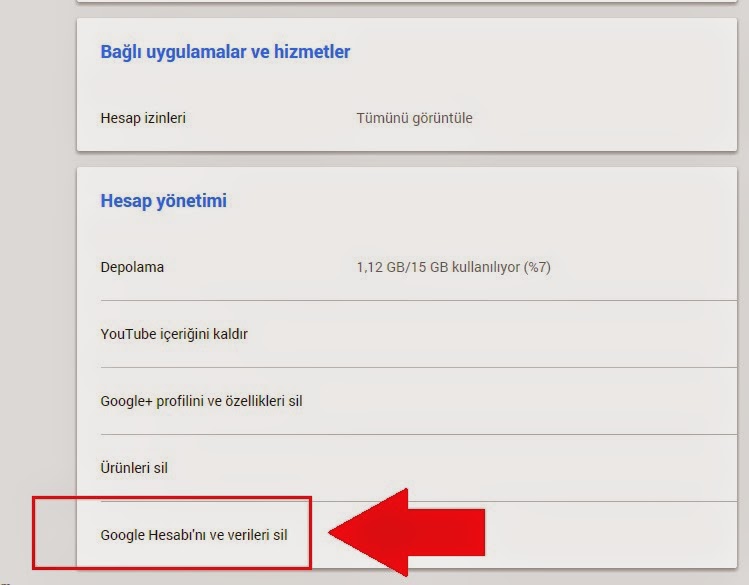
Task: Click the Bağlı uygulamalar ve hizmetler heading
Action: (225, 52)
